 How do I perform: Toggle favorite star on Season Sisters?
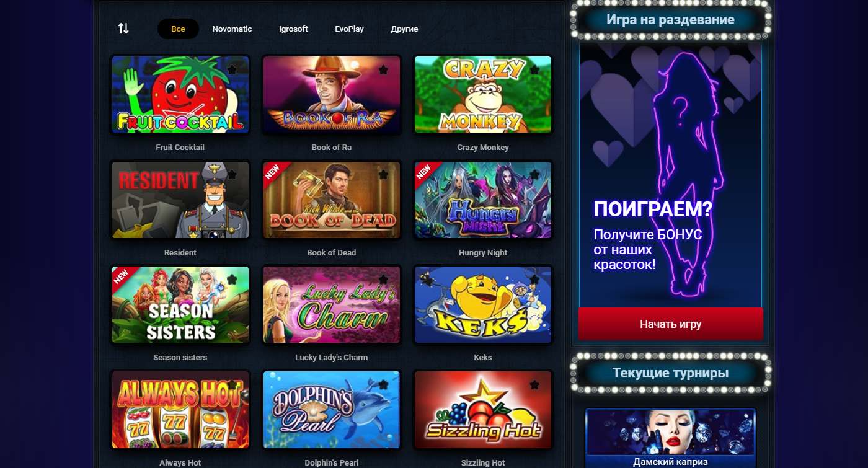[232, 280]
